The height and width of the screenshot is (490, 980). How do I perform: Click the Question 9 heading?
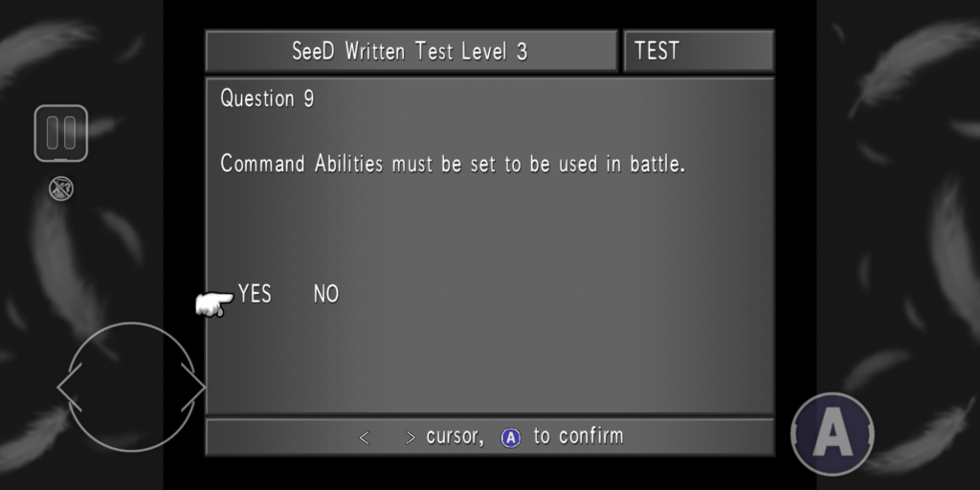[x=267, y=99]
